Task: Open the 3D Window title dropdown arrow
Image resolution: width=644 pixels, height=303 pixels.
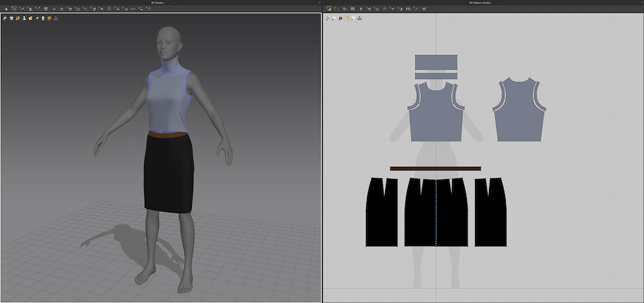Action: pyautogui.click(x=174, y=3)
